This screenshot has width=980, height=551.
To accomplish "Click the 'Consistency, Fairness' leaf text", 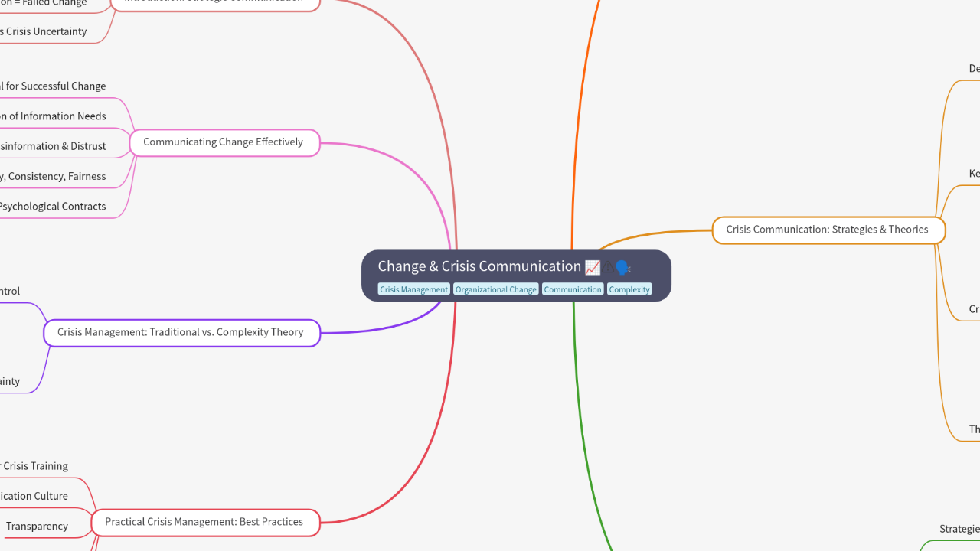I will pos(54,176).
